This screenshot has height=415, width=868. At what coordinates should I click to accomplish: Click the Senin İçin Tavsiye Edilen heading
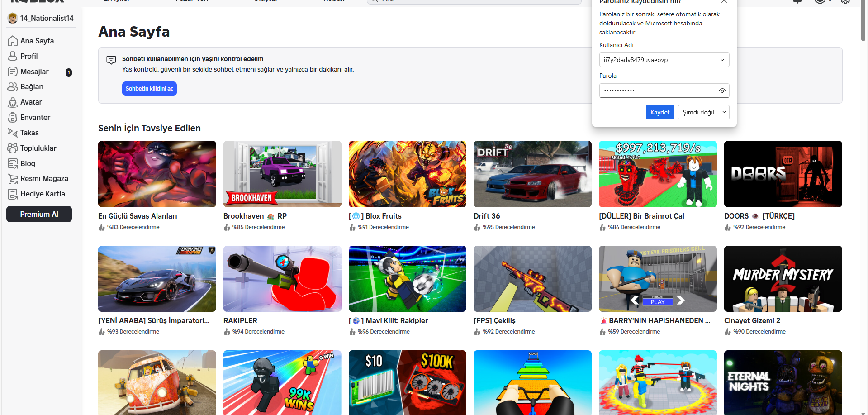pyautogui.click(x=149, y=128)
